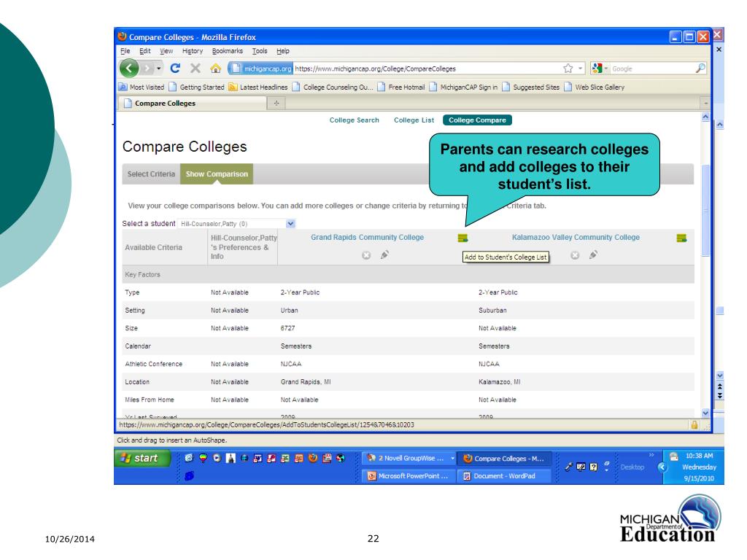Viewport: 747px width, 560px height.
Task: Click the Windows start button
Action: pos(142,458)
